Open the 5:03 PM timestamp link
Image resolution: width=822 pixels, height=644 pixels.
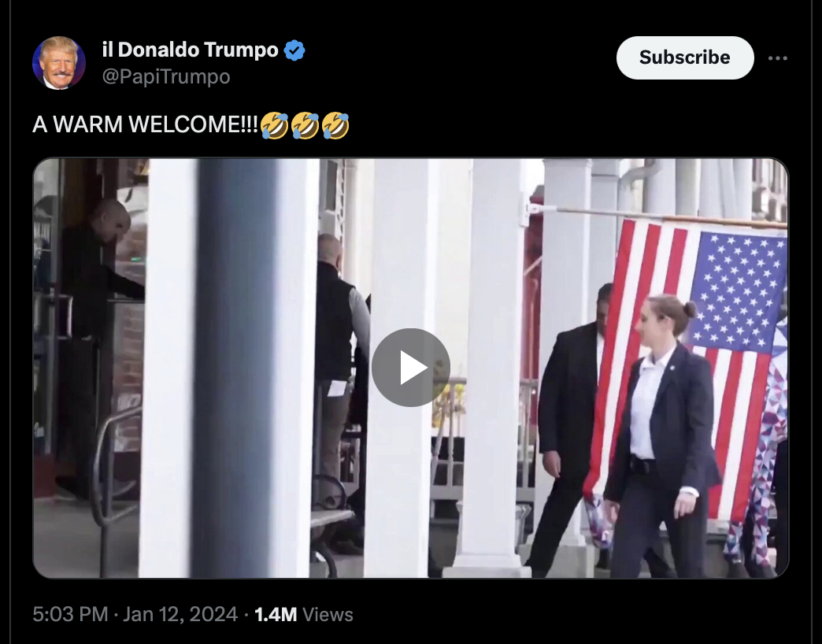click(70, 614)
